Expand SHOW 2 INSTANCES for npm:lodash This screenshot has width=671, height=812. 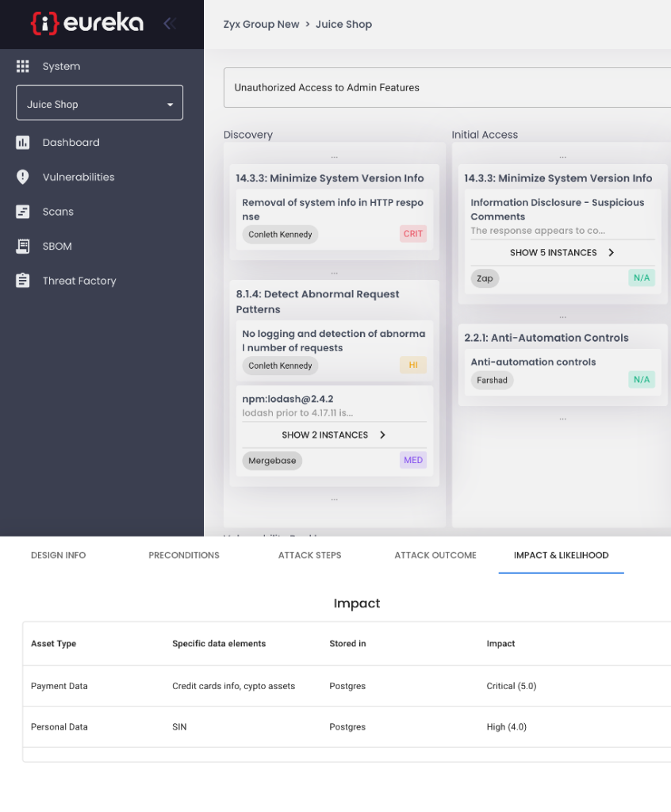pos(334,435)
